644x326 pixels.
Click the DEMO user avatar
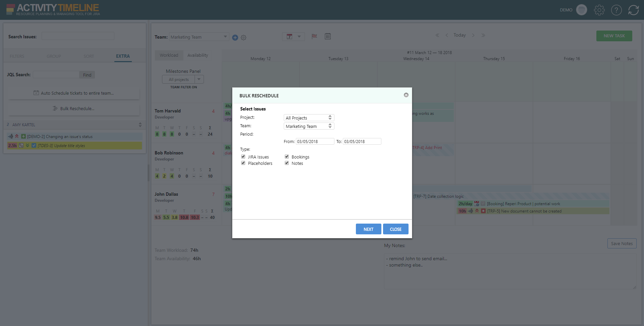click(581, 10)
